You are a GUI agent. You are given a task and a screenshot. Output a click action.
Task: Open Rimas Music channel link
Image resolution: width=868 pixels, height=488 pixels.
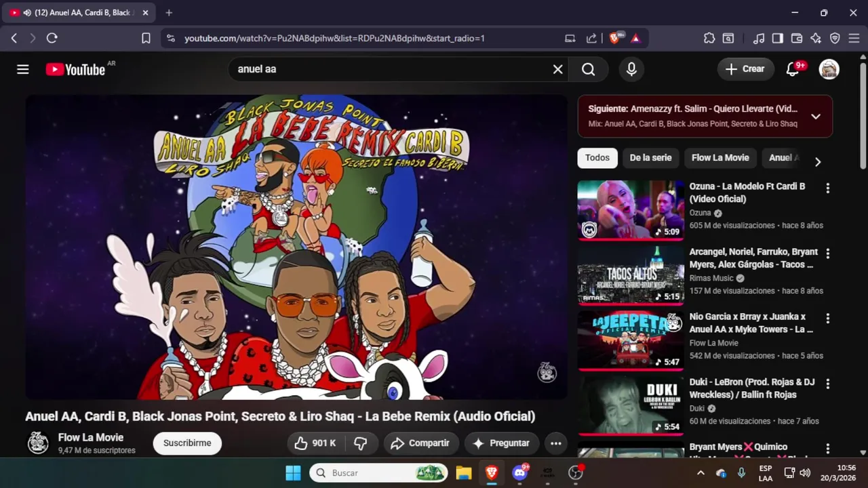711,278
